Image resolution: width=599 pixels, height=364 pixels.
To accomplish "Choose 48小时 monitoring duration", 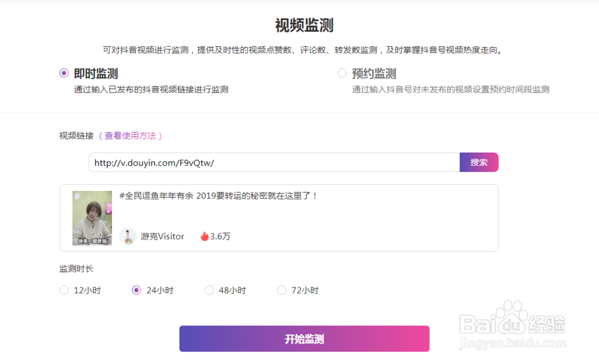I will (x=209, y=290).
